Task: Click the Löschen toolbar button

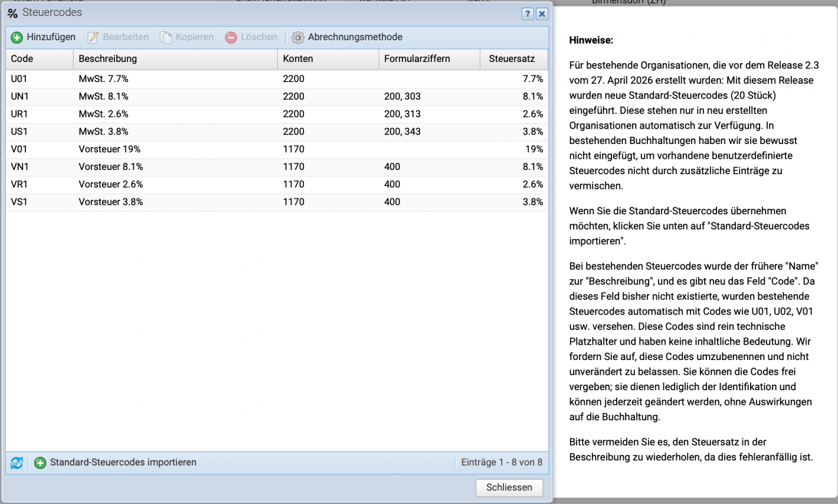Action: point(251,37)
